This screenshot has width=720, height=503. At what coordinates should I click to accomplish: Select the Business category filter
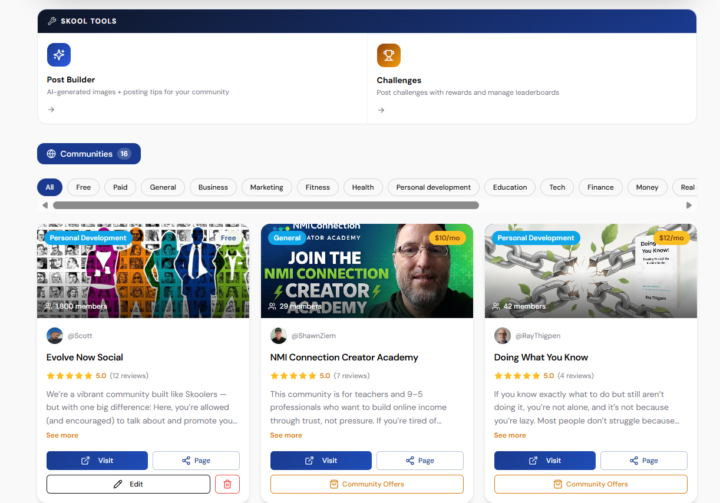pyautogui.click(x=213, y=187)
